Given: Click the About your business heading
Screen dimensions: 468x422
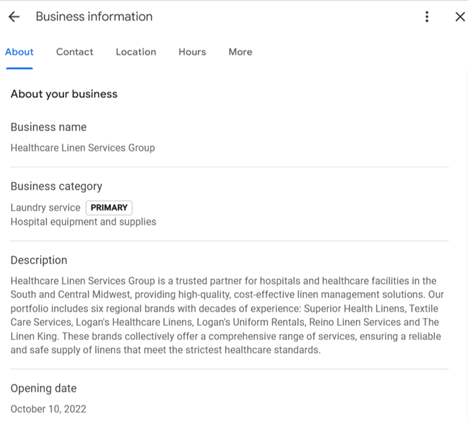Looking at the screenshot, I should tap(64, 94).
